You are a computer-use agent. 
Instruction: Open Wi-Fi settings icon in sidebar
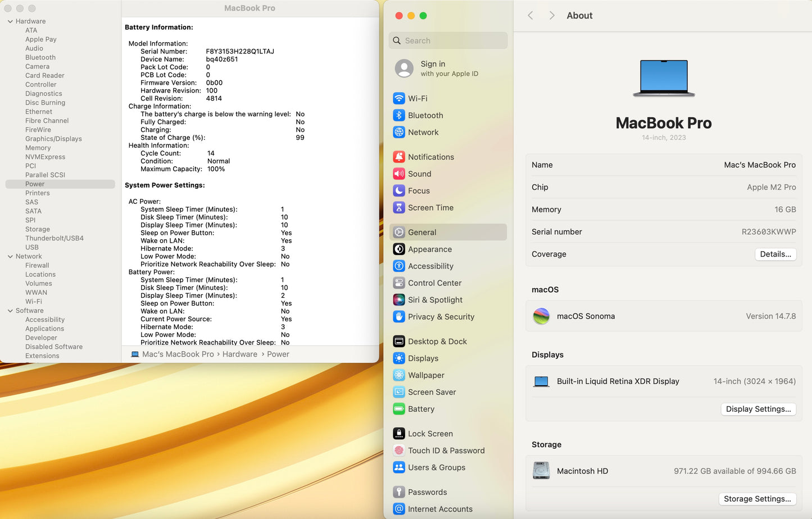coord(399,98)
